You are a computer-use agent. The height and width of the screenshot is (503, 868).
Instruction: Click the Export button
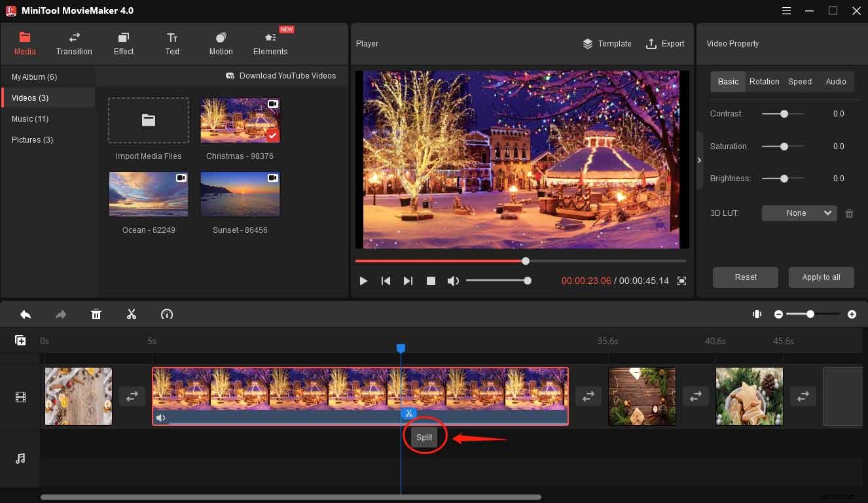[666, 44]
